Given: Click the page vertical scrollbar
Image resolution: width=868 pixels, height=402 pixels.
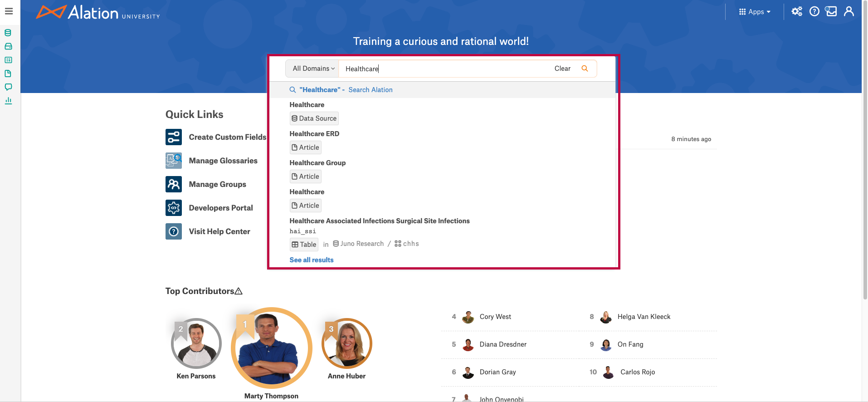Looking at the screenshot, I should [x=865, y=150].
